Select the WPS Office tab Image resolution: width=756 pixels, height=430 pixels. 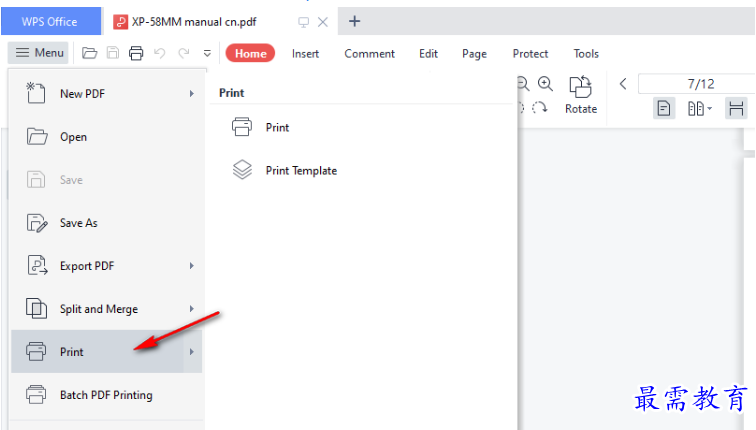pyautogui.click(x=51, y=21)
